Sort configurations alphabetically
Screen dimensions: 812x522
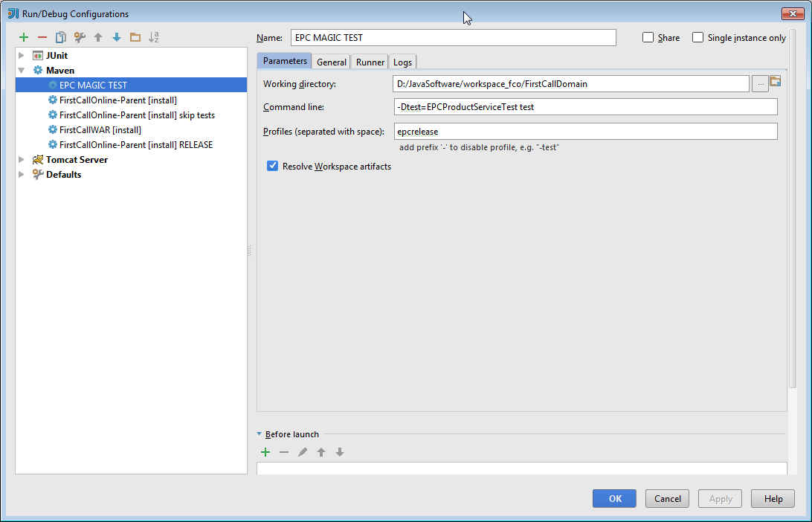point(154,37)
